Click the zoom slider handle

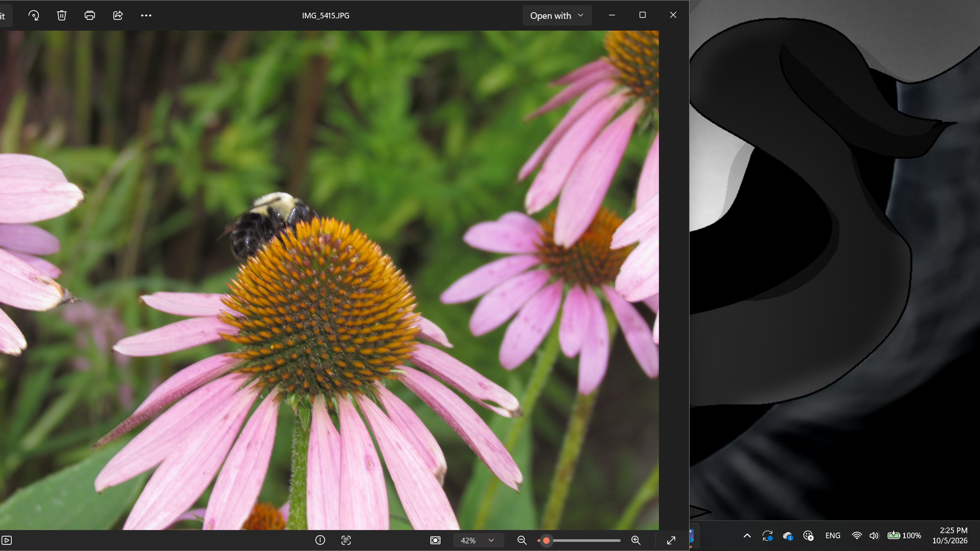546,540
